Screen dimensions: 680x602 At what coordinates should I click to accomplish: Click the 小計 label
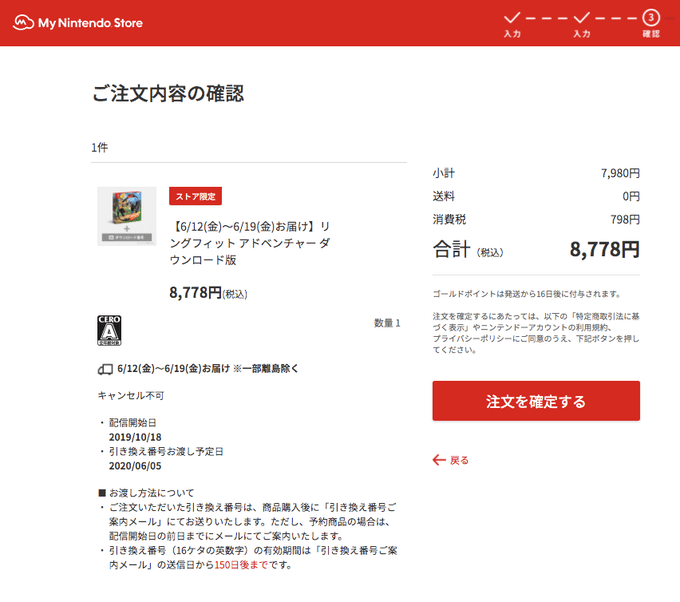[x=444, y=173]
